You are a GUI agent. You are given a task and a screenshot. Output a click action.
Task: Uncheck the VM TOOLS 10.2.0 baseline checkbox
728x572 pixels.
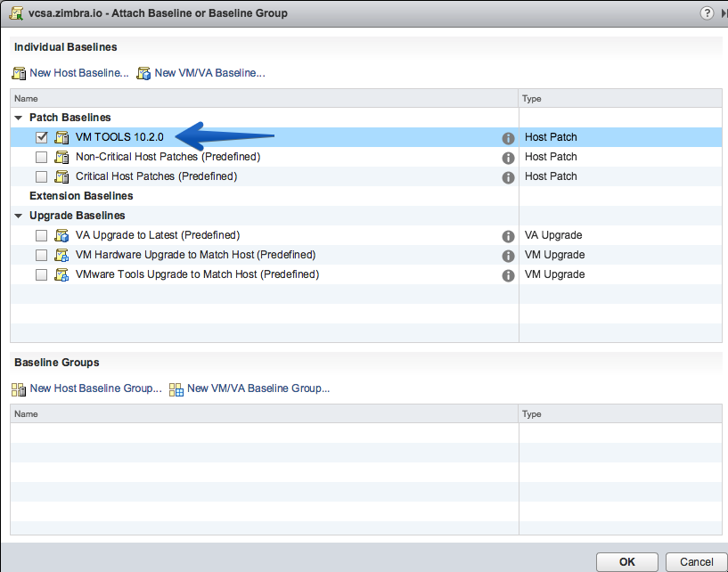tap(41, 137)
